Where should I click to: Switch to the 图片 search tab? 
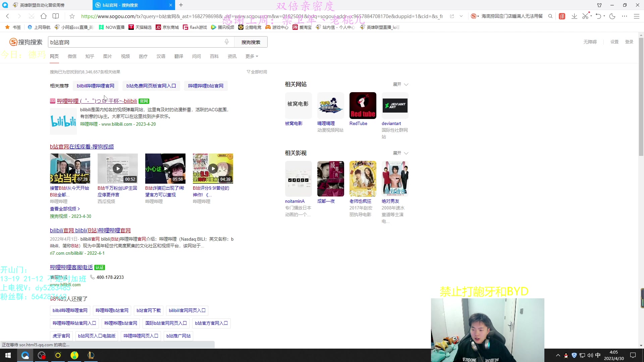(107, 56)
